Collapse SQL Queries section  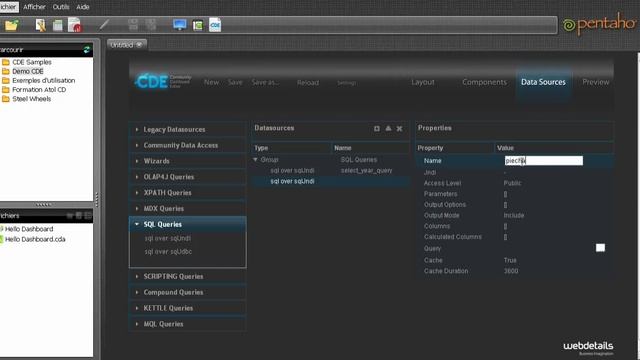point(188,224)
